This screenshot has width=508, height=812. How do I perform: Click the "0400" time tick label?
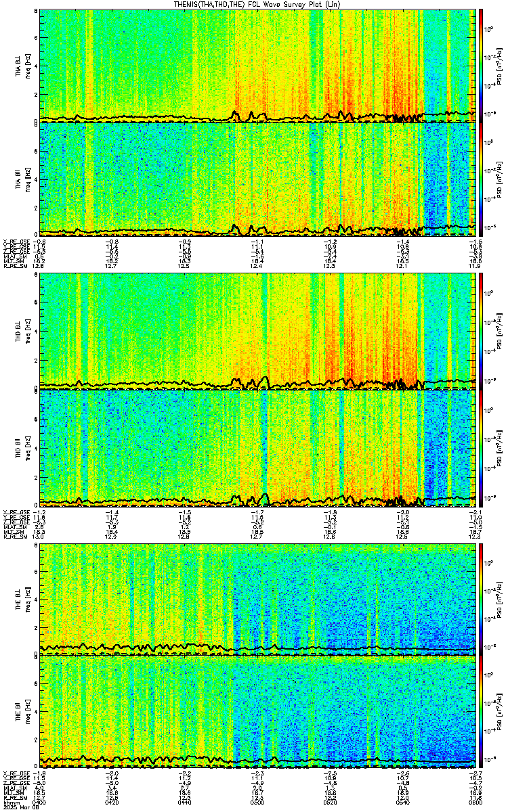click(40, 803)
